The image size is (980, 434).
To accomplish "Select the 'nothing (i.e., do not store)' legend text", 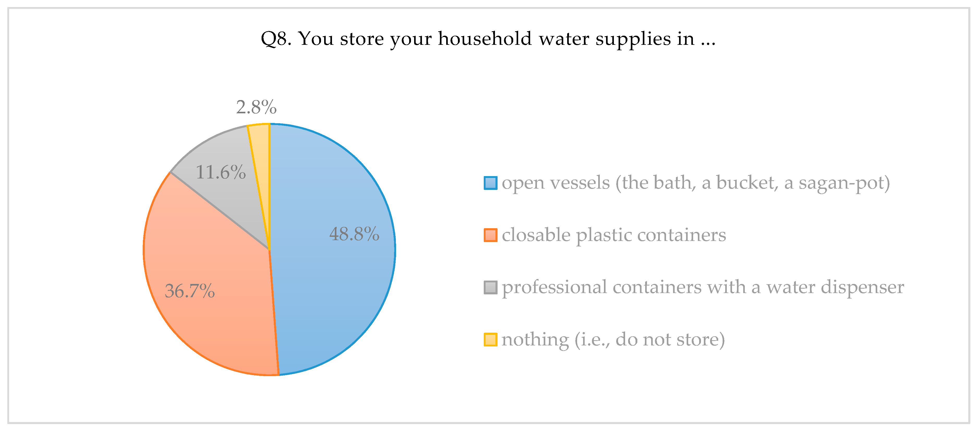I will pos(613,339).
